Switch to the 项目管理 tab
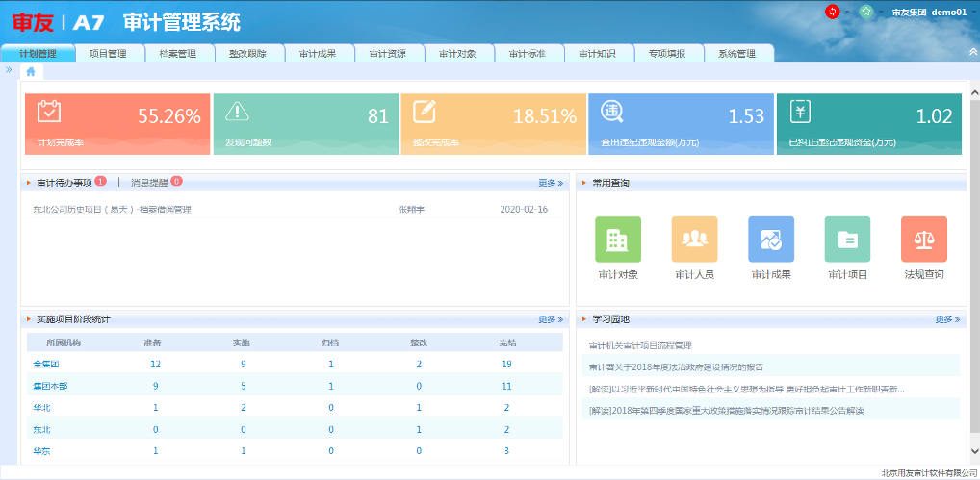This screenshot has height=480, width=980. coord(108,54)
